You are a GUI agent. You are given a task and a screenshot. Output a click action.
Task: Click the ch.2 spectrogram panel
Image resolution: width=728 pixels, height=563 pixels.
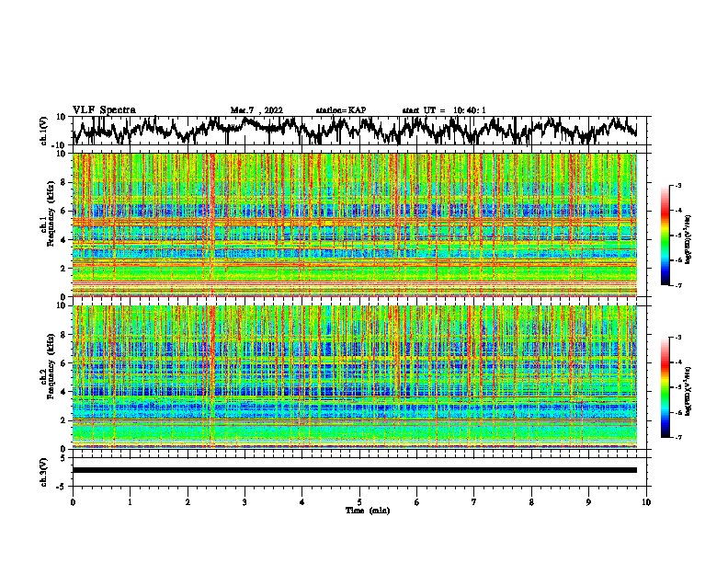[355, 377]
